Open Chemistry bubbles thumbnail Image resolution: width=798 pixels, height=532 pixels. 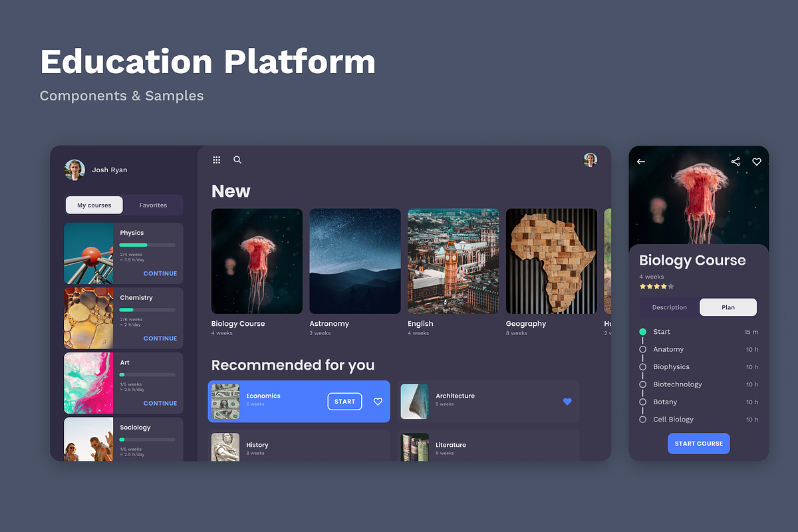point(88,319)
